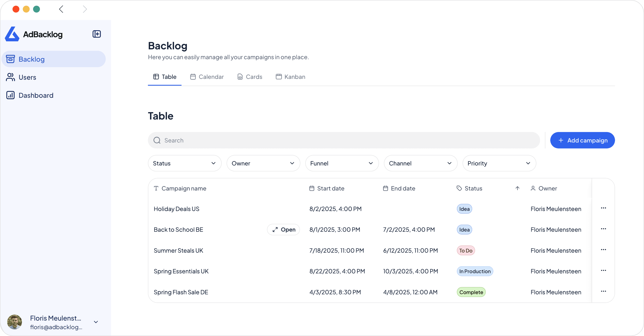Open the Priority filter dropdown

[499, 163]
